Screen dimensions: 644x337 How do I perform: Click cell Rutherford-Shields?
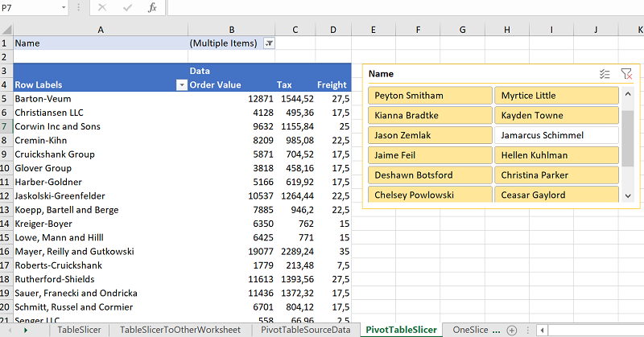pyautogui.click(x=101, y=279)
